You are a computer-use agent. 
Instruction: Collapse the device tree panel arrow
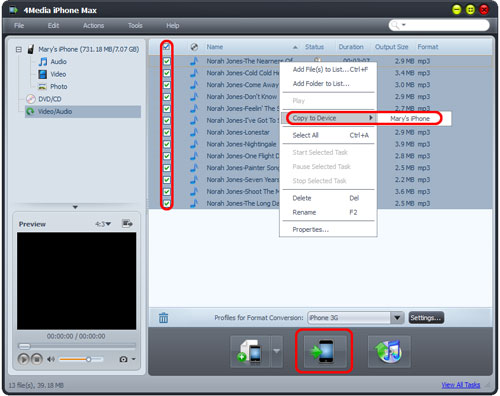point(75,207)
